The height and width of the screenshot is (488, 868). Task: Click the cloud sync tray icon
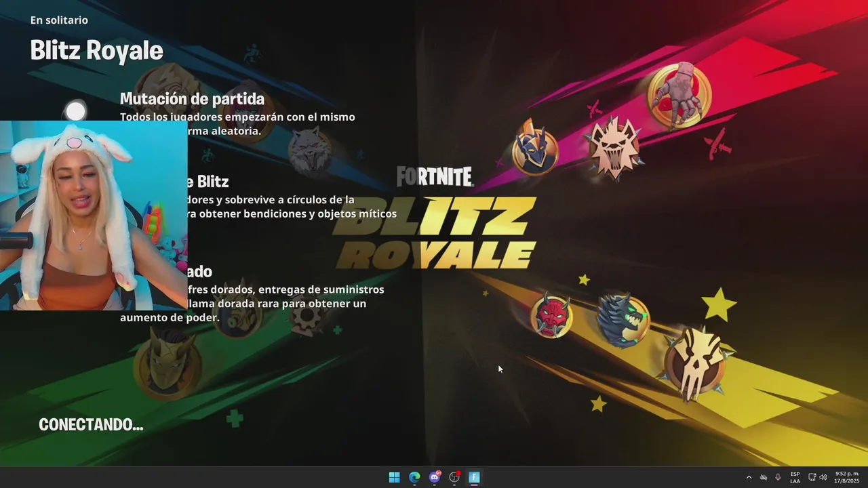click(x=764, y=477)
